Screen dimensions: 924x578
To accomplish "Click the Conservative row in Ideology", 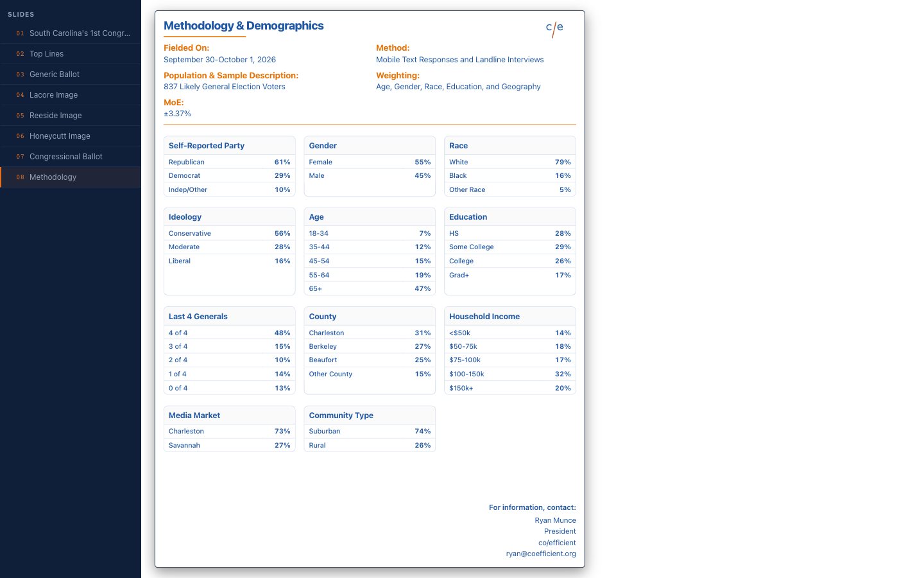I will (x=230, y=233).
